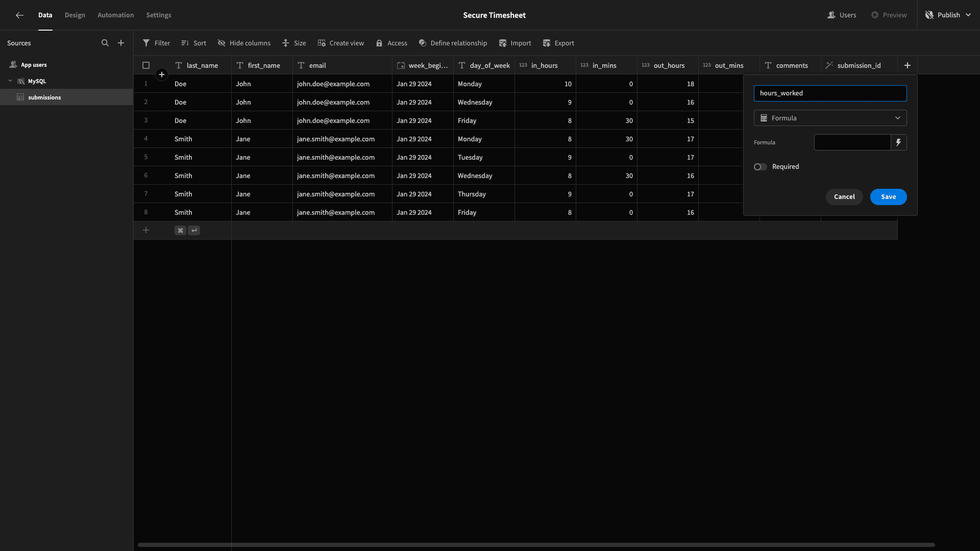The image size is (980, 551).
Task: Collapse the MySQL source tree
Action: [x=10, y=81]
